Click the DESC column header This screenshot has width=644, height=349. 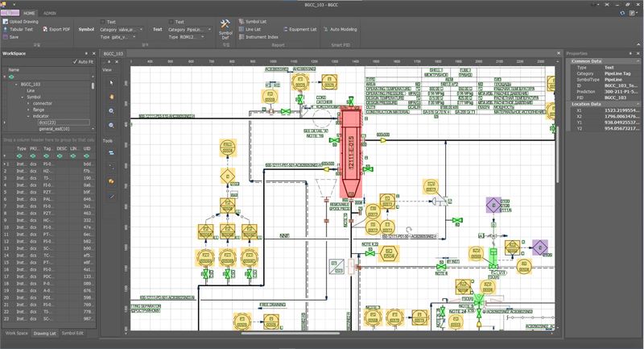pyautogui.click(x=62, y=148)
